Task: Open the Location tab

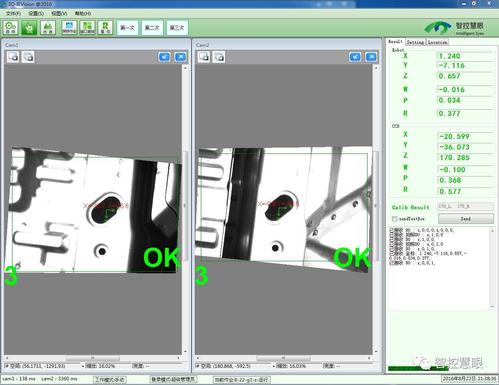Action: [437, 42]
